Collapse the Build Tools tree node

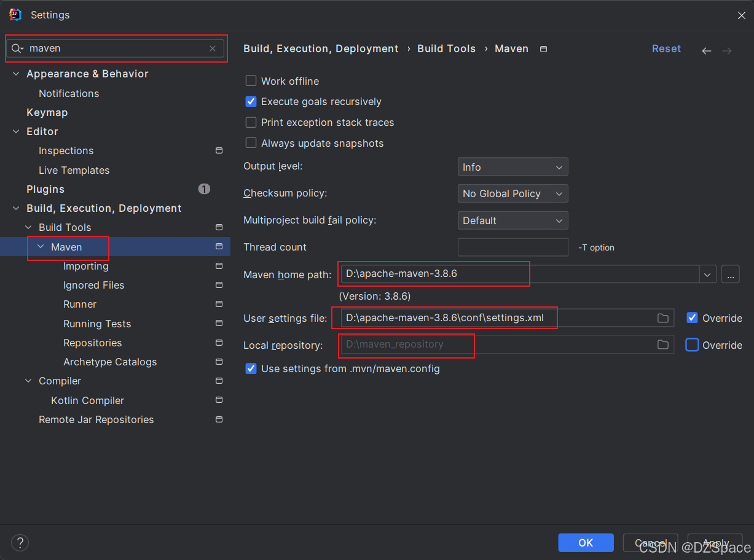click(29, 227)
